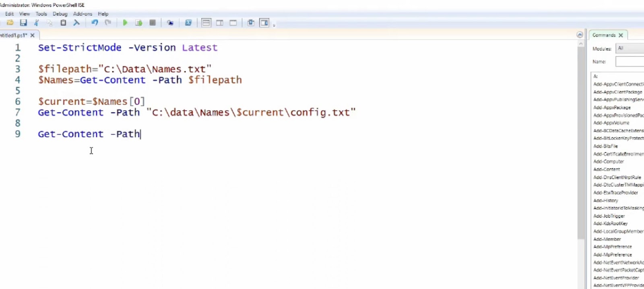Click the script editor's vertical scrollbar thumb
This screenshot has height=289, width=644.
pyautogui.click(x=580, y=143)
